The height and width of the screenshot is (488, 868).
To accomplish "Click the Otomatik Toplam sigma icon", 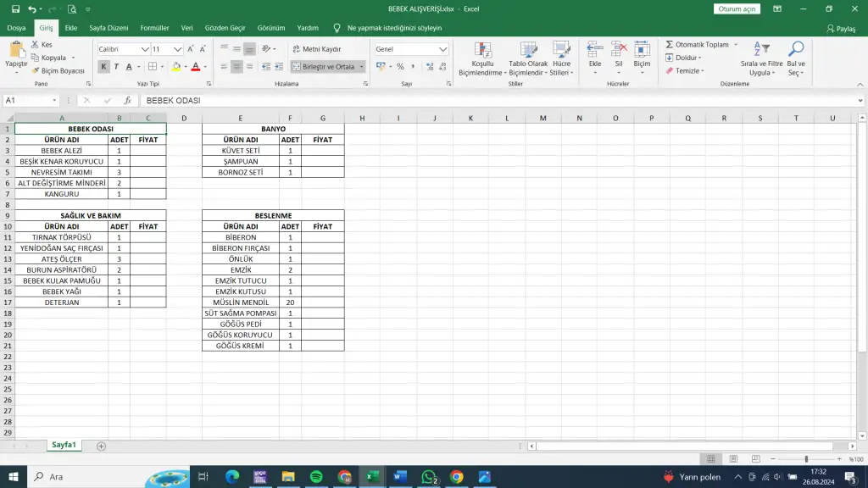I will (x=670, y=45).
